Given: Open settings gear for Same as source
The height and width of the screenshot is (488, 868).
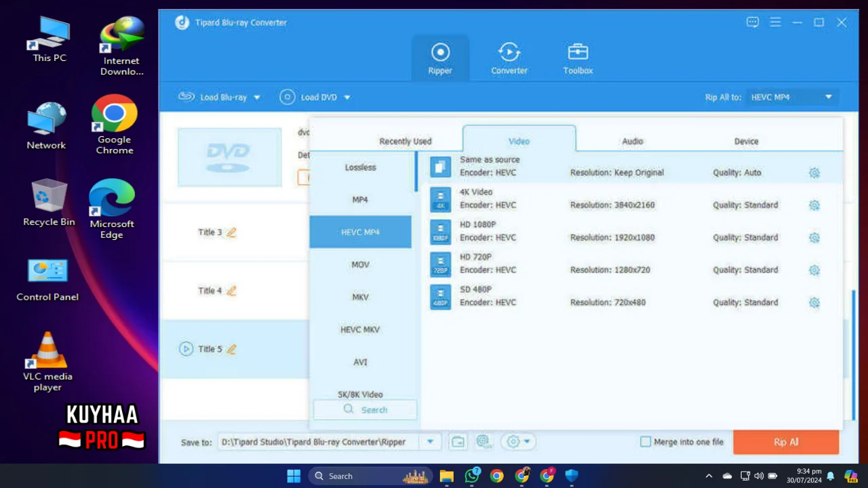Looking at the screenshot, I should [x=814, y=173].
